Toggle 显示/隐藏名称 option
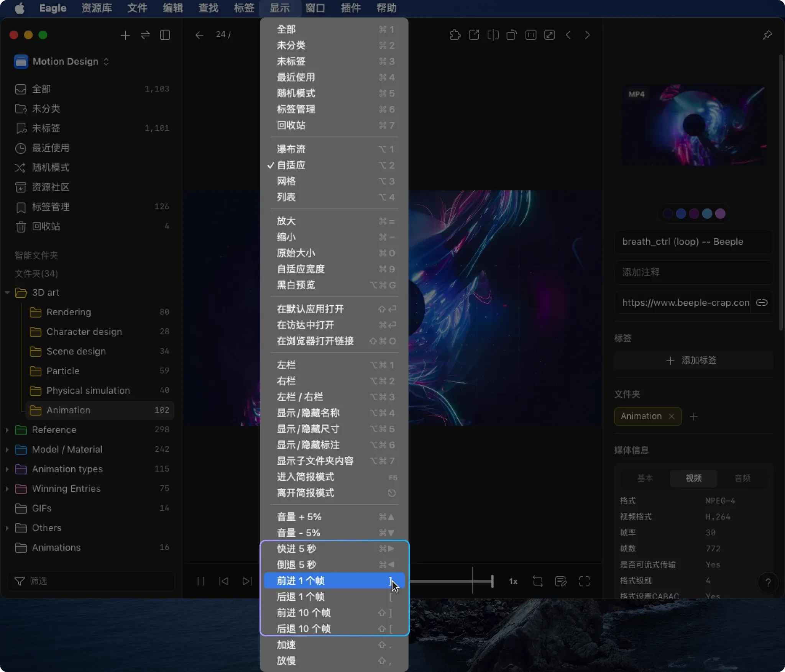 [x=334, y=413]
